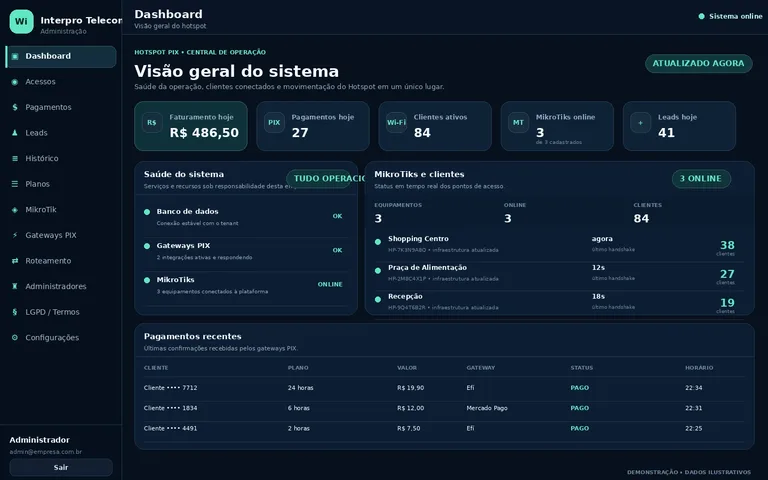Click the R$ 19,90 value cell
768x480 pixels.
[410, 388]
